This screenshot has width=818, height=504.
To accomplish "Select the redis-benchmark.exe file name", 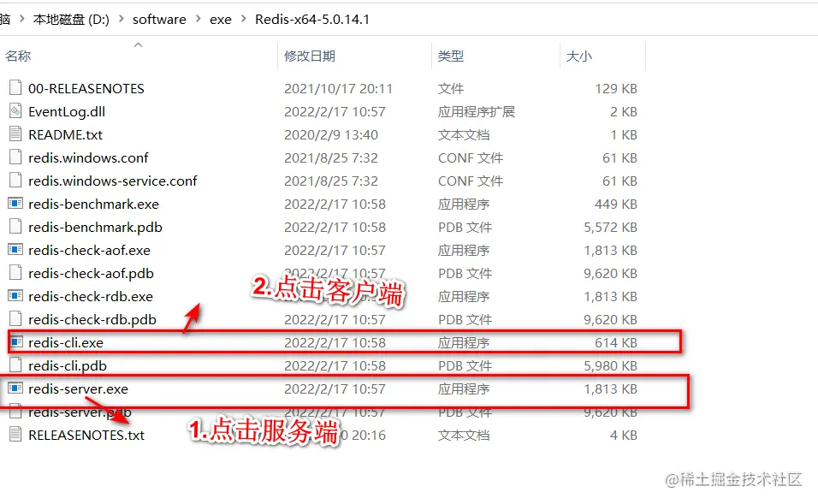I will pyautogui.click(x=93, y=204).
